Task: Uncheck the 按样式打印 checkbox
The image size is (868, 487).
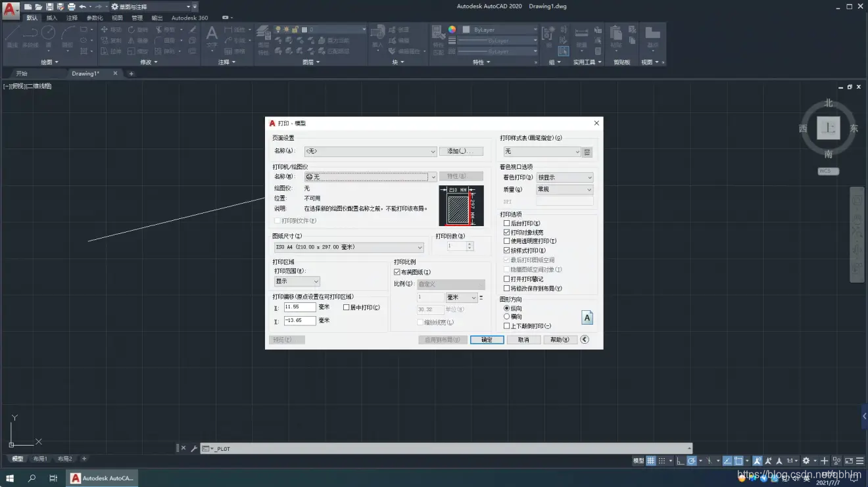Action: 507,250
